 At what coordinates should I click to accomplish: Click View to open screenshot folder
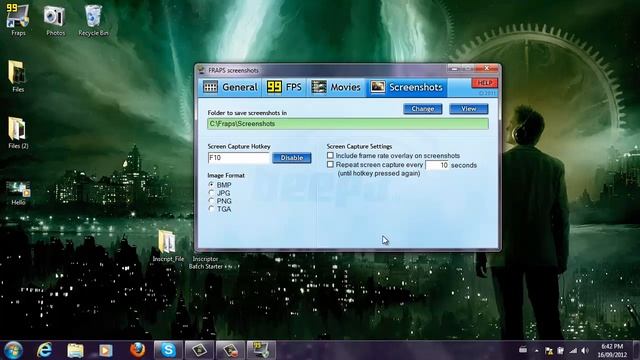coord(469,109)
